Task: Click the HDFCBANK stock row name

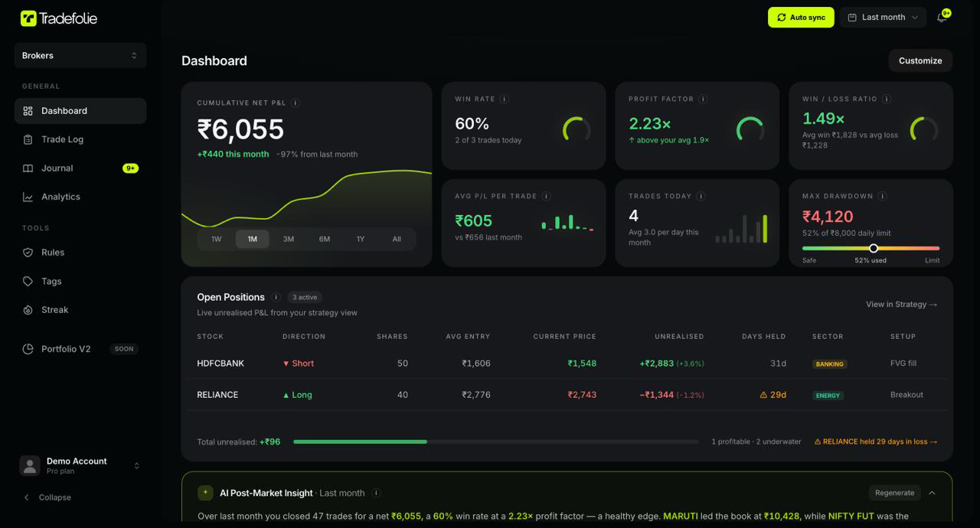Action: 220,363
